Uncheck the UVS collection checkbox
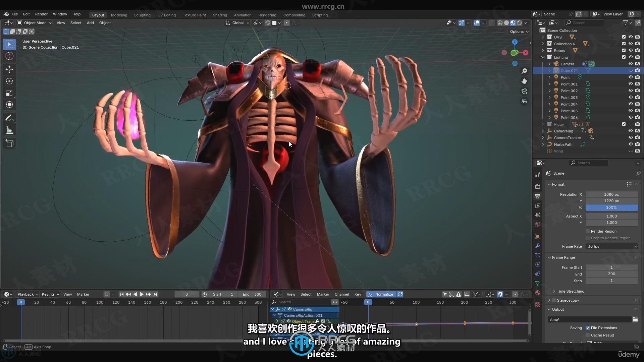 [x=624, y=37]
